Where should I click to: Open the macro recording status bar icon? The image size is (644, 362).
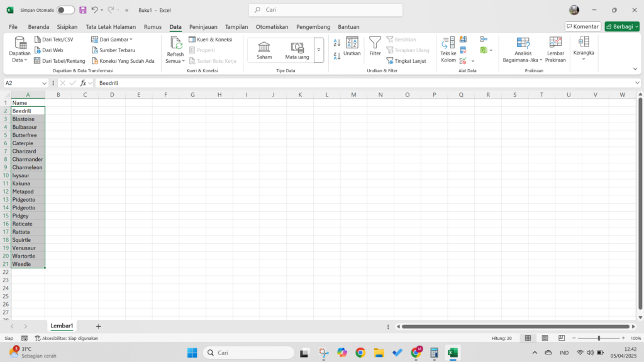tap(25, 338)
